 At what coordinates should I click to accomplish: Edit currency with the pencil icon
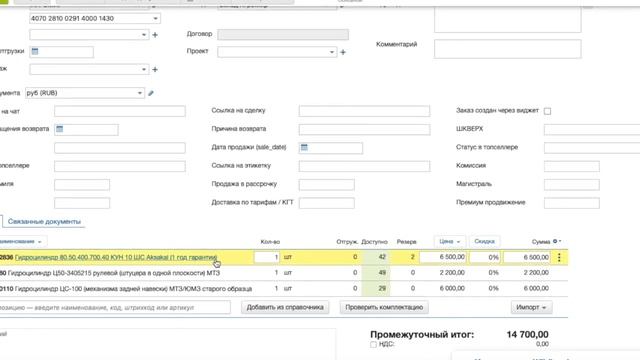[151, 93]
